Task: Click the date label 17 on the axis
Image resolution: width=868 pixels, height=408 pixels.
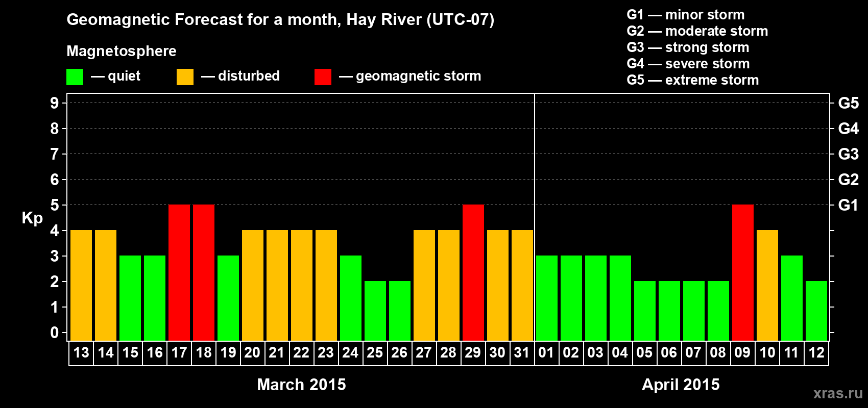Action: click(179, 352)
